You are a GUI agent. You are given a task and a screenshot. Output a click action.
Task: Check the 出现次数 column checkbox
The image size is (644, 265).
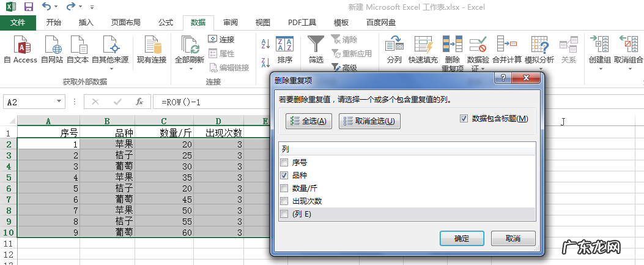283,201
